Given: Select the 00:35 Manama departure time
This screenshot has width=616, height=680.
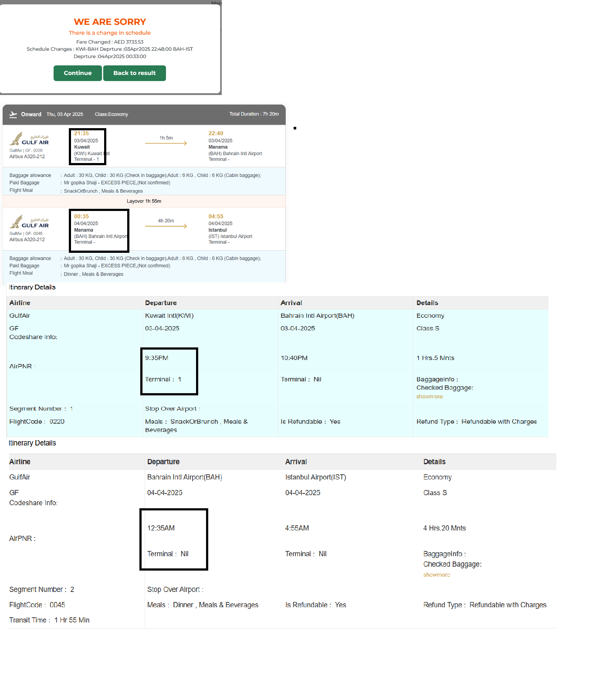Looking at the screenshot, I should click(x=81, y=216).
